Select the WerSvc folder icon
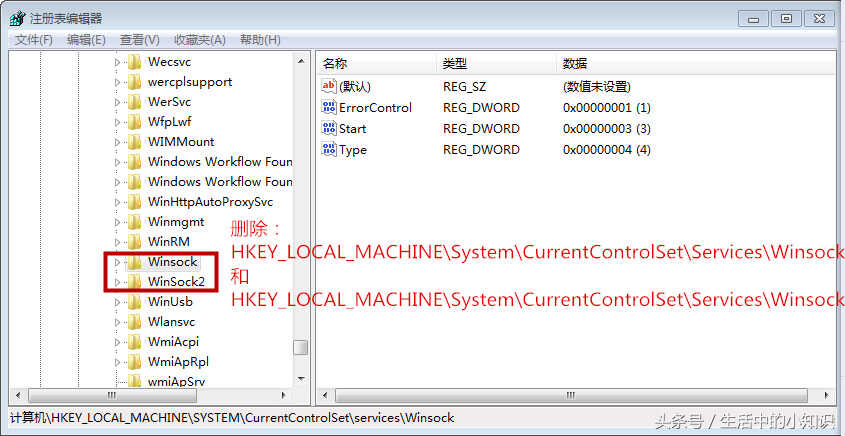This screenshot has width=845, height=436. coord(134,102)
